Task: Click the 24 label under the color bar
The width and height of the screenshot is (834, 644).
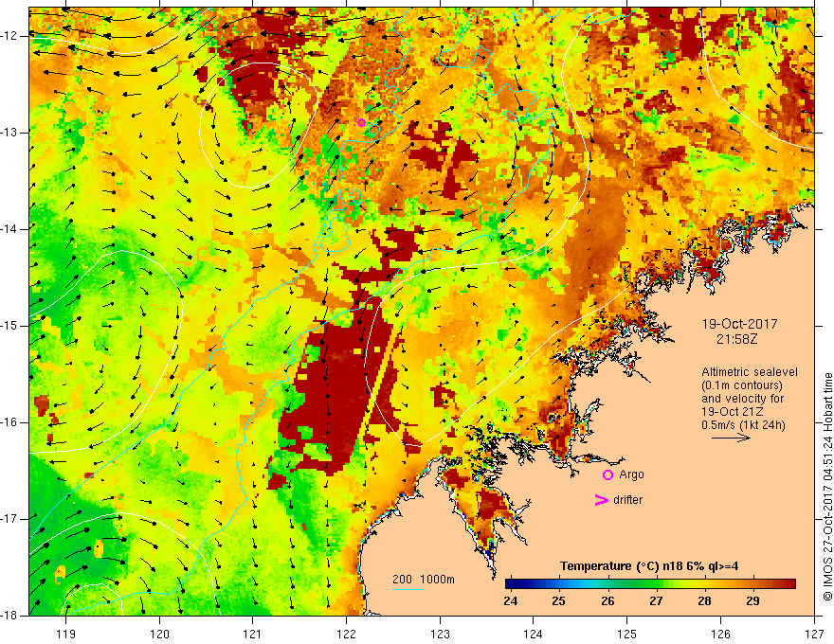Action: tap(510, 601)
